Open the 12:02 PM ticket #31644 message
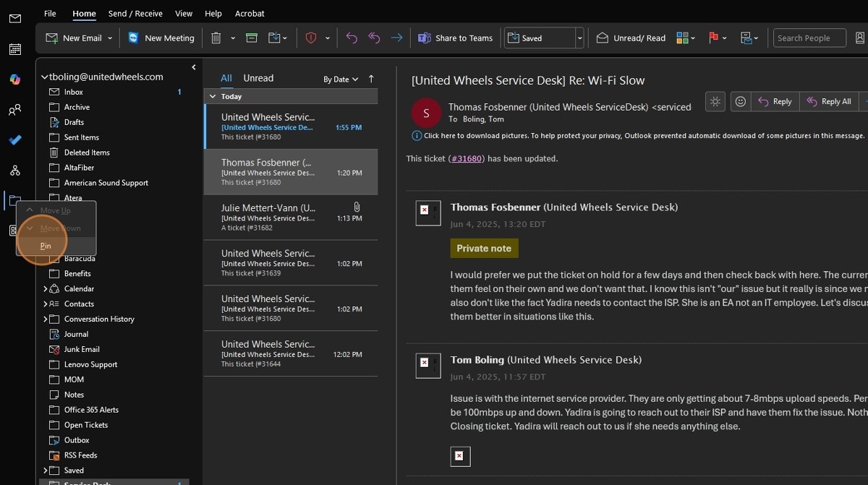This screenshot has width=868, height=485. tap(291, 353)
